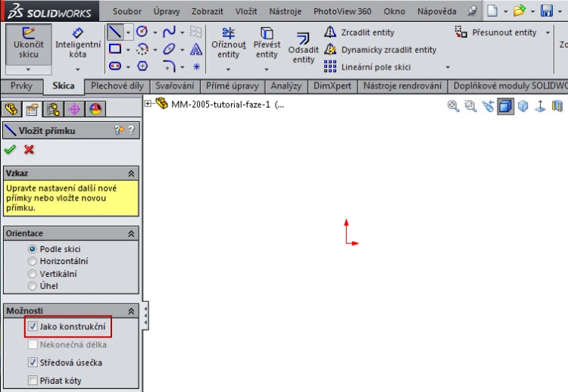Select the Corner Rectangle tool
The image size is (568, 392).
point(115,49)
